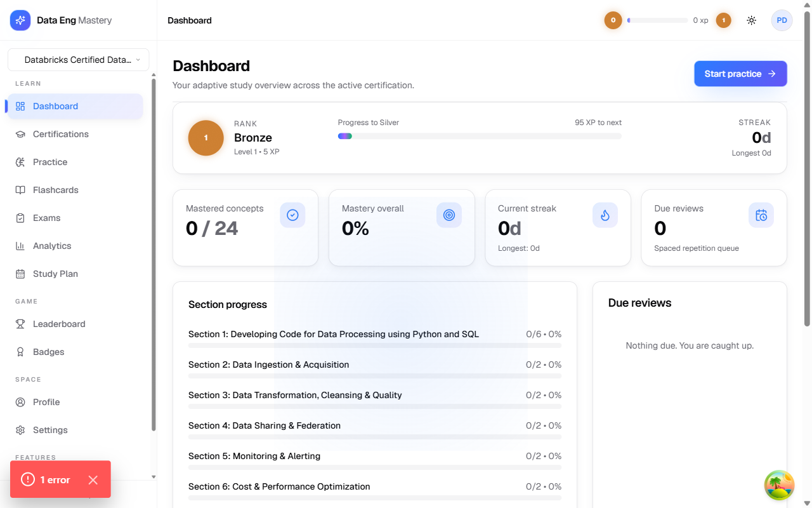Viewport: 812px width, 508px height.
Task: Open the Leaderboard page
Action: (75, 324)
